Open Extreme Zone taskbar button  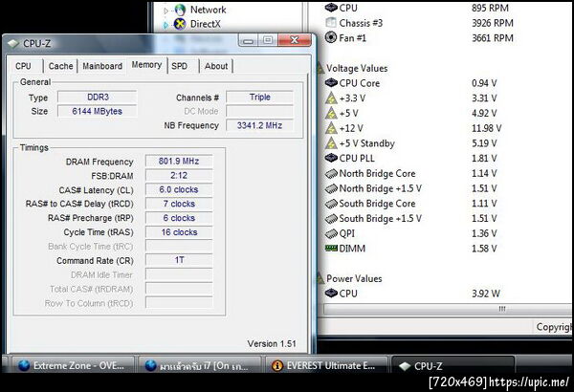point(73,365)
